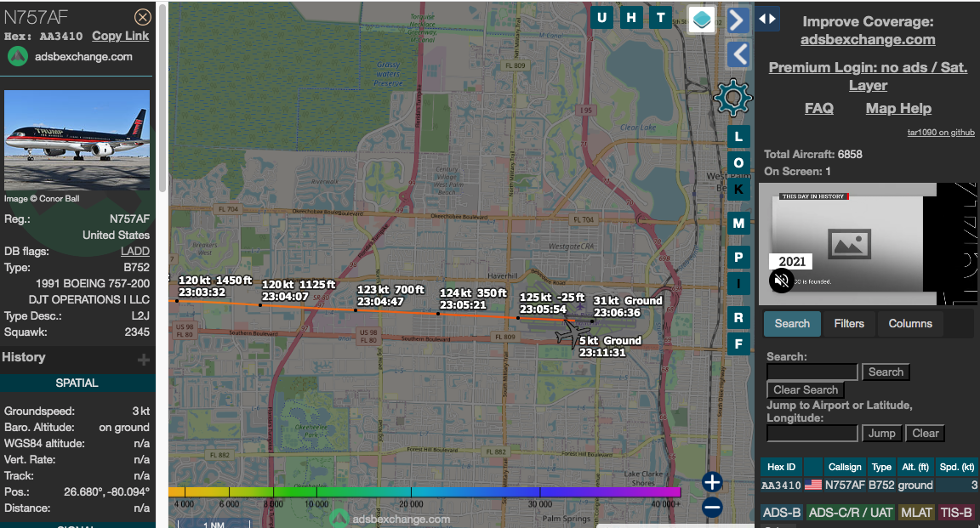The image size is (980, 528).
Task: Click the ADS-C/R / UAT legend label
Action: pyautogui.click(x=851, y=513)
